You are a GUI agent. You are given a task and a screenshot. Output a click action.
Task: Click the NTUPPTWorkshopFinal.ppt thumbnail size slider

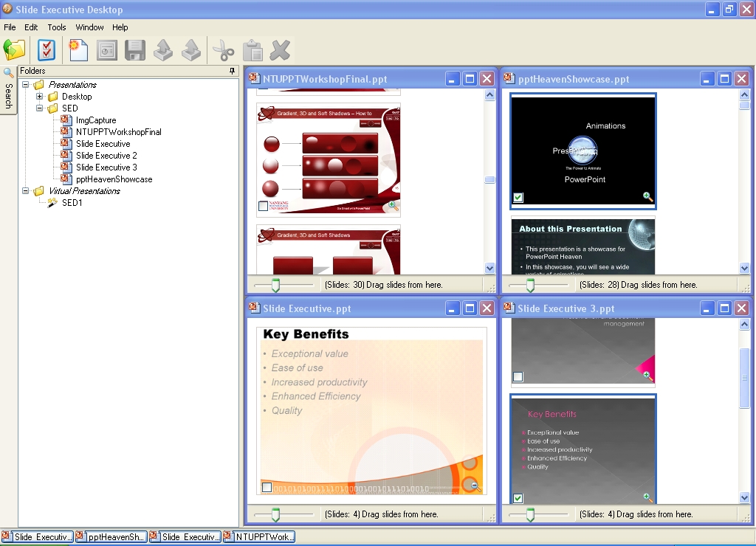[276, 286]
